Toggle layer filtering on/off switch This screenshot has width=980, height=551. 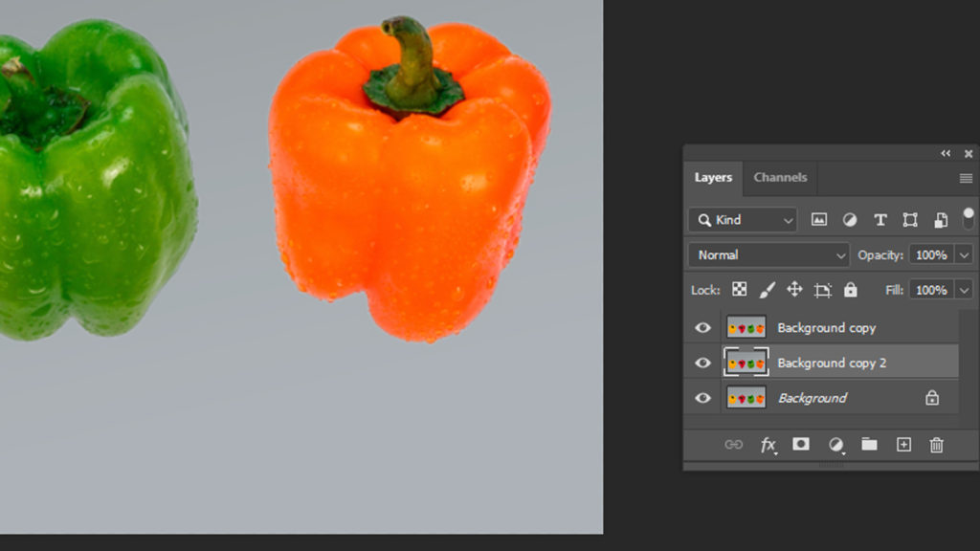click(969, 219)
